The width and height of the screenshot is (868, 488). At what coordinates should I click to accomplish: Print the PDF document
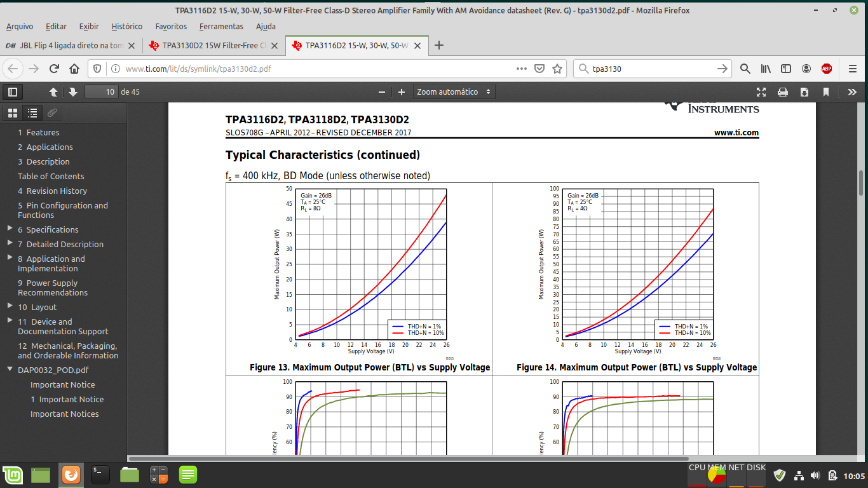point(783,92)
